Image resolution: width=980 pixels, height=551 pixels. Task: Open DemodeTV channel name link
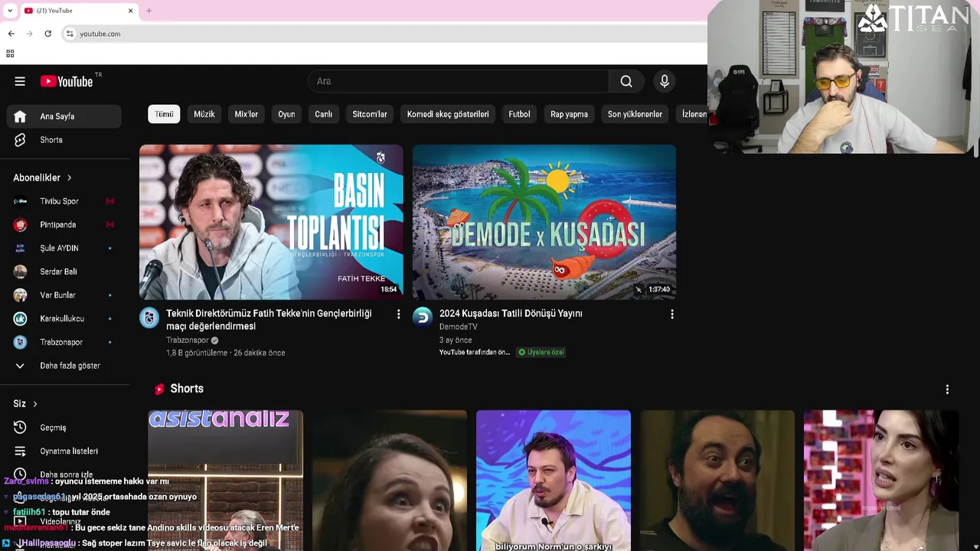(459, 327)
